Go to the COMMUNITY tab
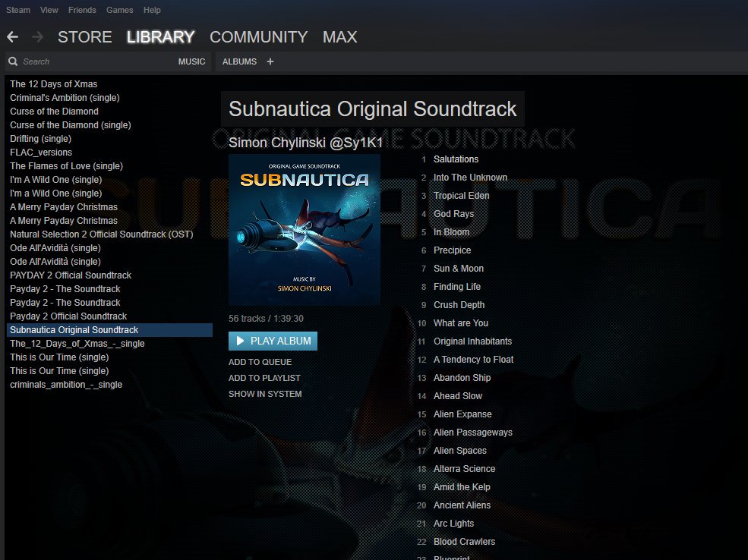 (258, 36)
